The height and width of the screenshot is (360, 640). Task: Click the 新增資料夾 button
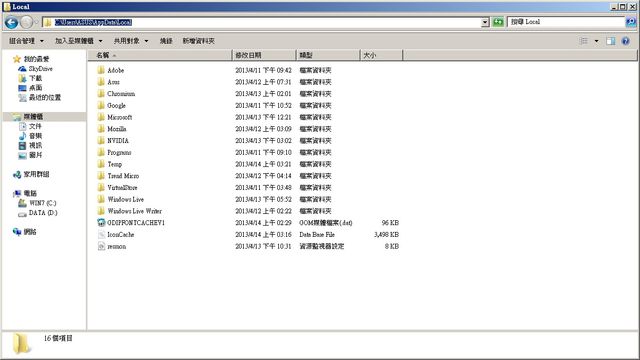198,41
